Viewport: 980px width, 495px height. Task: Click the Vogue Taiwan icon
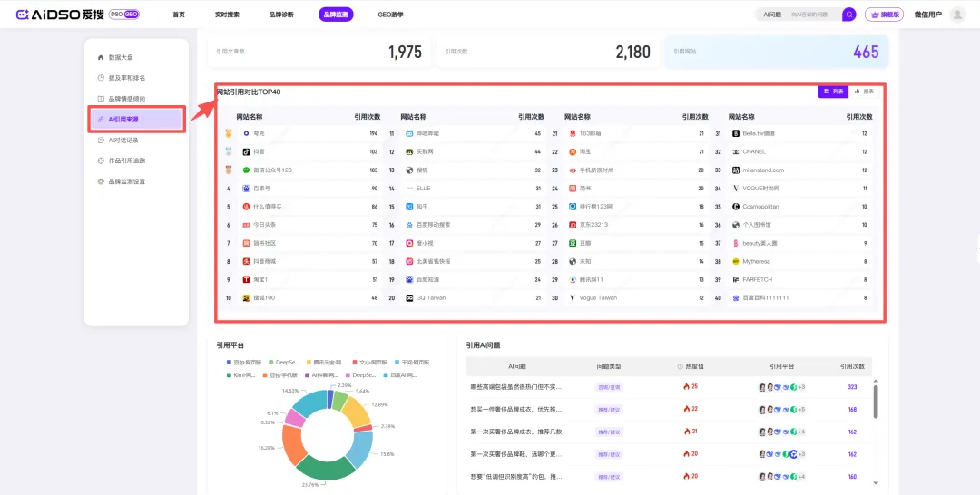coord(573,297)
